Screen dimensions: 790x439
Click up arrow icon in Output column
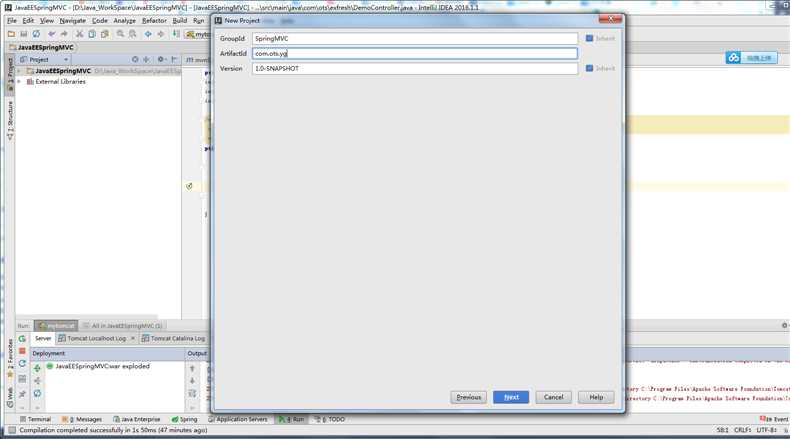(x=192, y=368)
